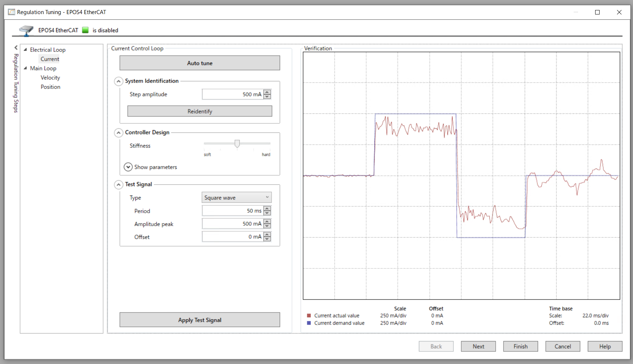Click the Stiffness slider thumb
The width and height of the screenshot is (633, 364).
[x=237, y=144]
